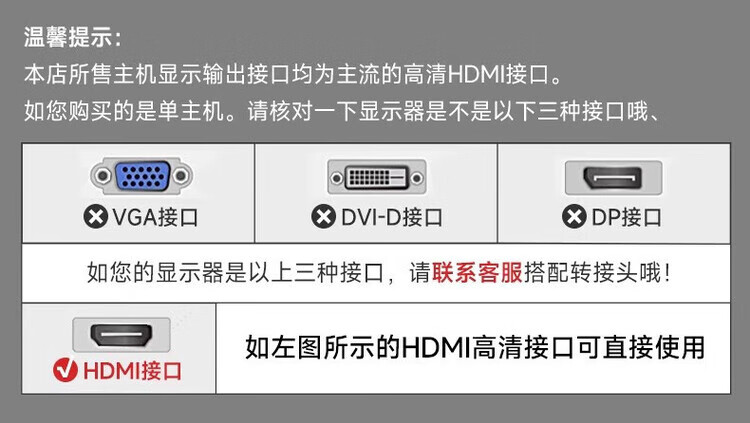
Task: Click the DP接口 label
Action: [x=627, y=217]
